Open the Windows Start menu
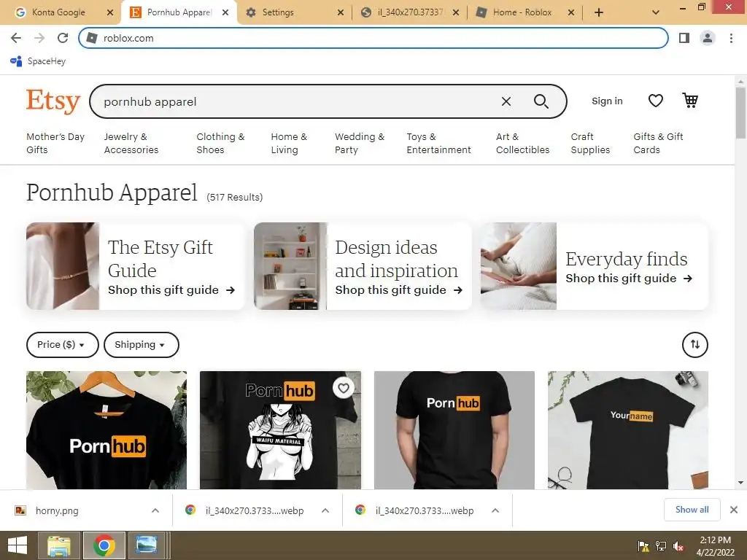This screenshot has width=747, height=560. pos(18,545)
